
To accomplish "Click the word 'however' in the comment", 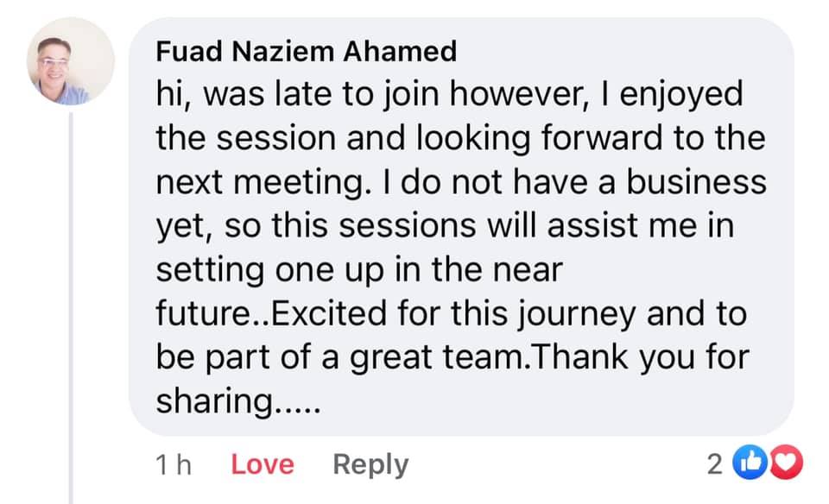I will pos(520,94).
